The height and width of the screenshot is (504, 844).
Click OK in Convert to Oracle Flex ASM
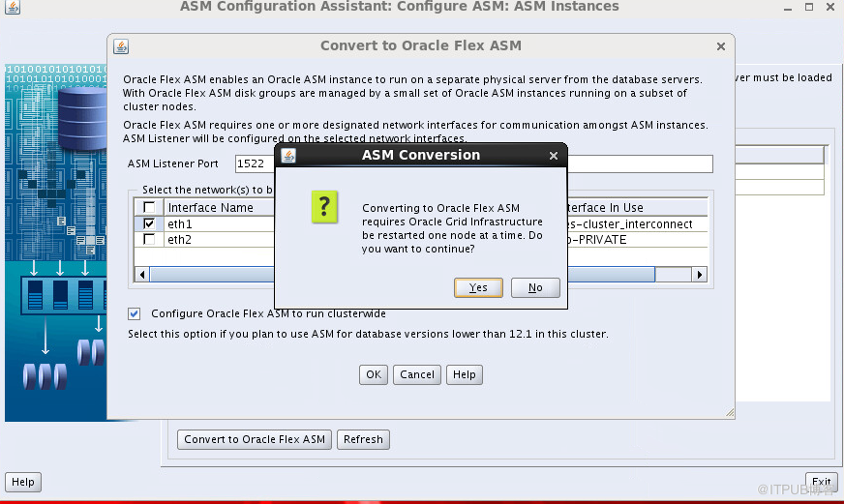pyautogui.click(x=374, y=374)
